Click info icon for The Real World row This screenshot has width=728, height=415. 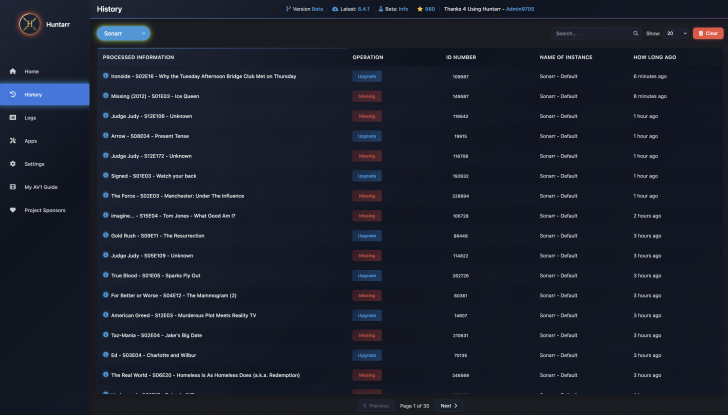pyautogui.click(x=105, y=375)
